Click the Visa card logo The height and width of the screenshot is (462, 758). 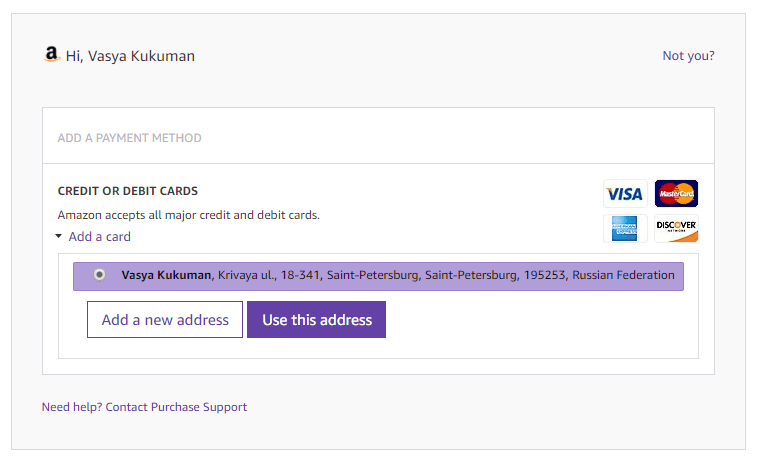(625, 194)
